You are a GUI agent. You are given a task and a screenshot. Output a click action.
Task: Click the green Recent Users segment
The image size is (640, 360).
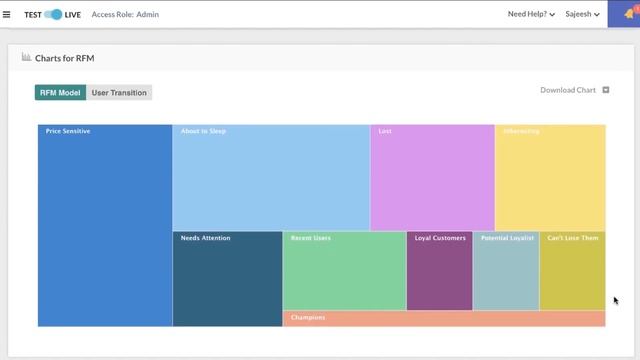pos(344,271)
